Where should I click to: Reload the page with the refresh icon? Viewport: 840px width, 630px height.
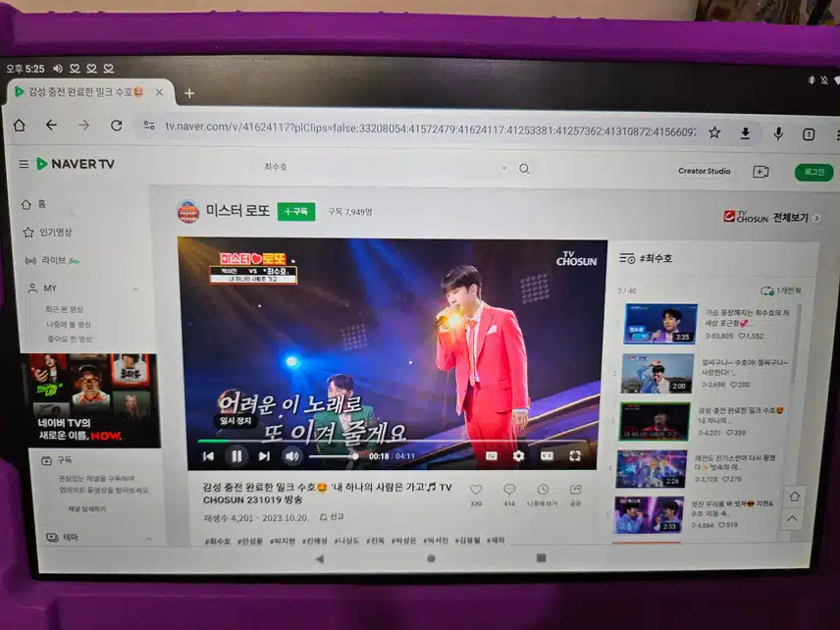116,126
